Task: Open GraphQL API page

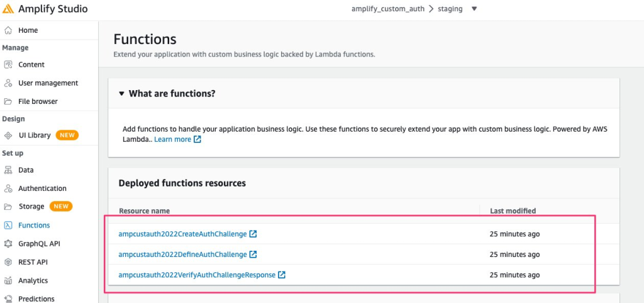Action: tap(39, 244)
